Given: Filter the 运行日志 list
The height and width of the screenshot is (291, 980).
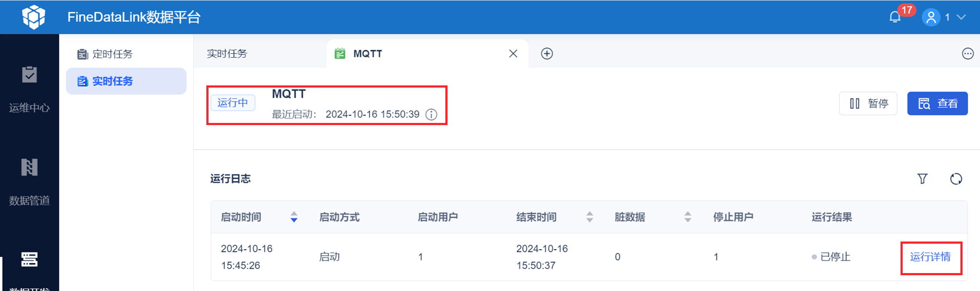Looking at the screenshot, I should (922, 179).
